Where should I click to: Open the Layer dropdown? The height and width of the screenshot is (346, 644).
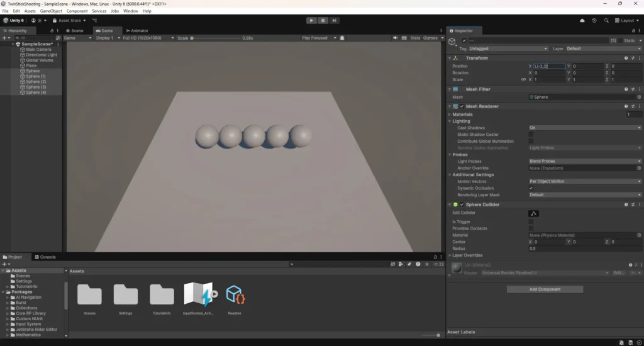(x=603, y=48)
